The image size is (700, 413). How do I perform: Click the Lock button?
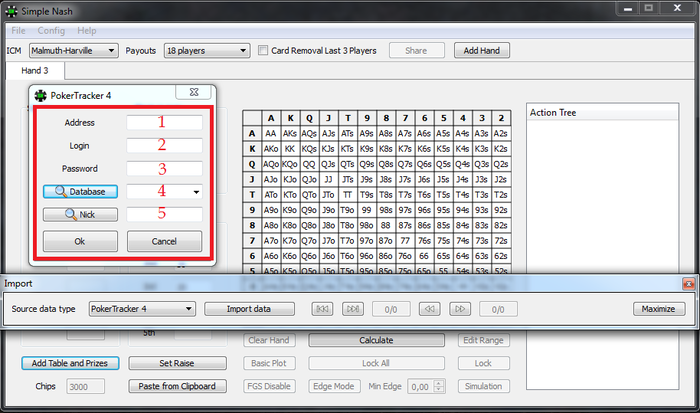[x=483, y=363]
